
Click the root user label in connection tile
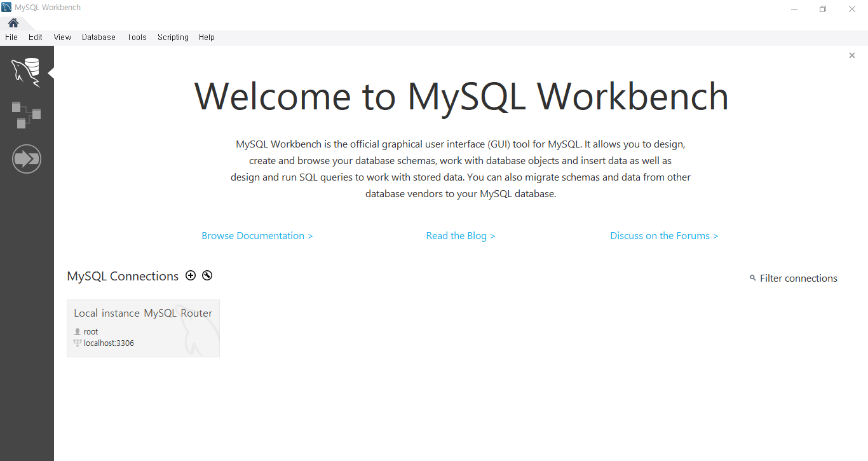click(x=91, y=331)
